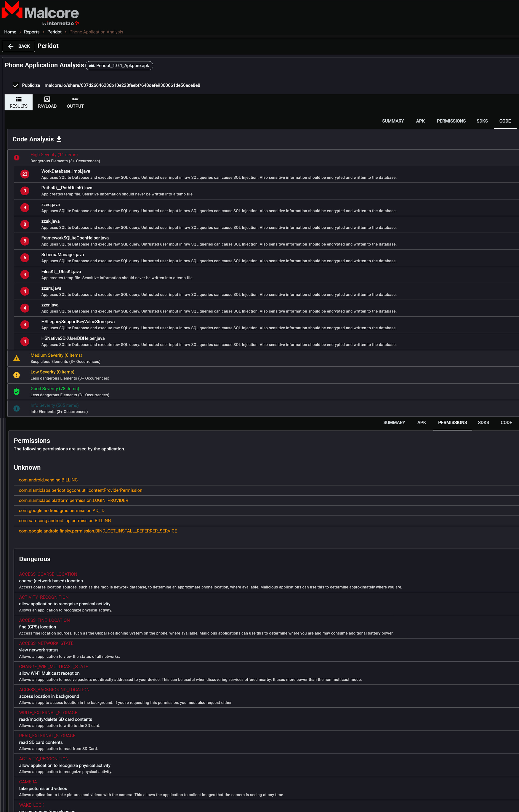Download the Code Analysis report
Screen dimensions: 519x812
coord(59,139)
